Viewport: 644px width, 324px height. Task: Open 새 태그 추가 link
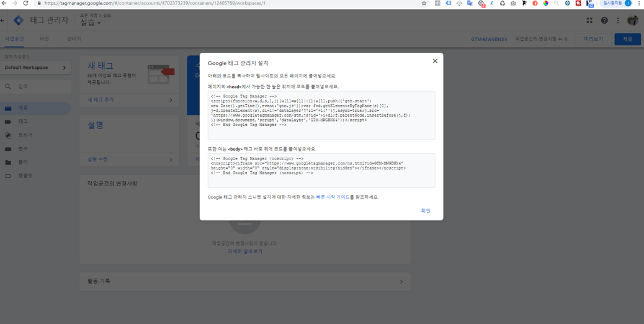pos(101,100)
